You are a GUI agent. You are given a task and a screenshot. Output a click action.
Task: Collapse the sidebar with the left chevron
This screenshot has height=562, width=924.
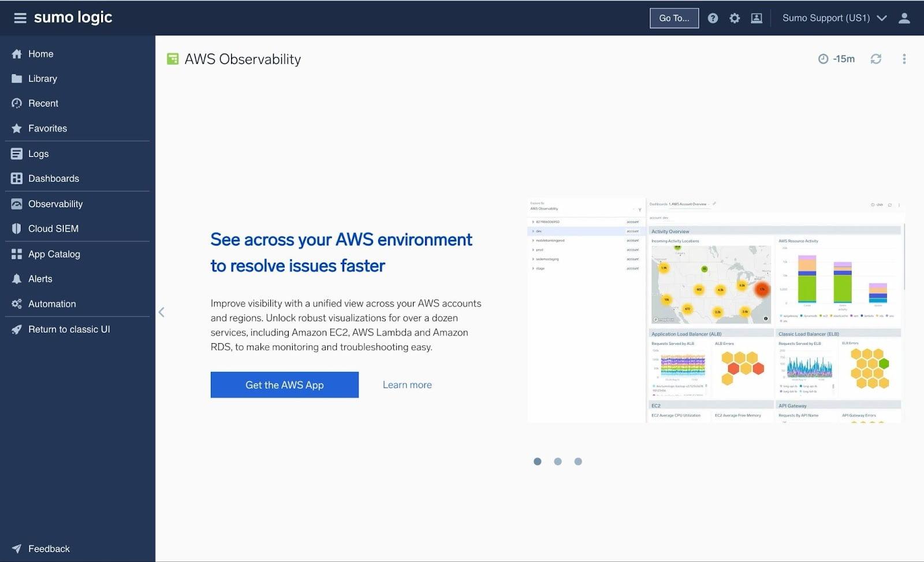click(x=162, y=312)
